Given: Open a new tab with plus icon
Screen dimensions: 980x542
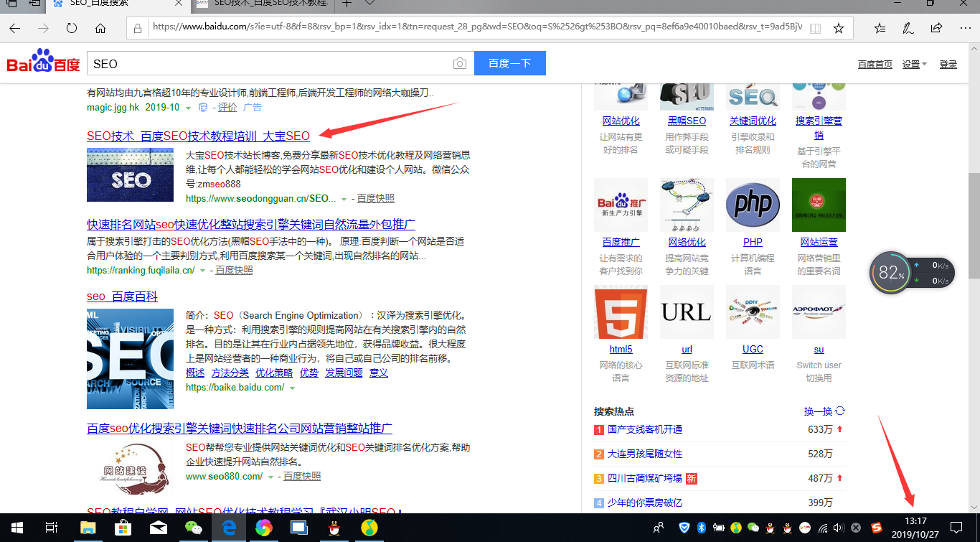Looking at the screenshot, I should tap(347, 4).
